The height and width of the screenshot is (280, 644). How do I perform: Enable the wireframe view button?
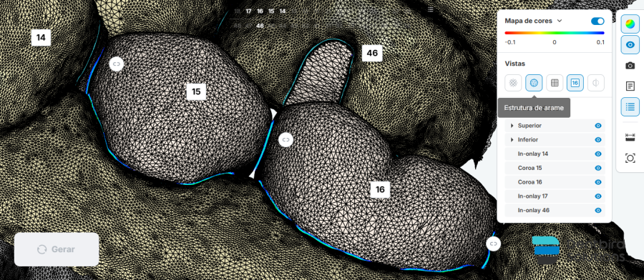pos(534,83)
